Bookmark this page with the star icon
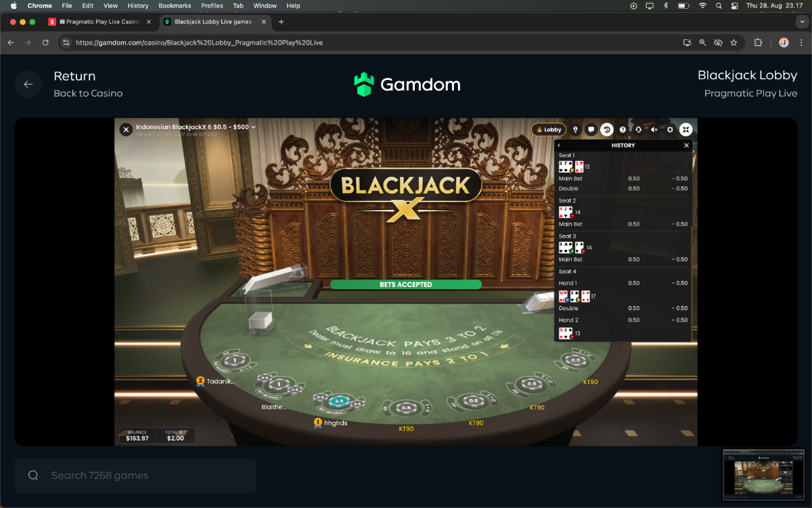Image resolution: width=812 pixels, height=508 pixels. point(734,42)
